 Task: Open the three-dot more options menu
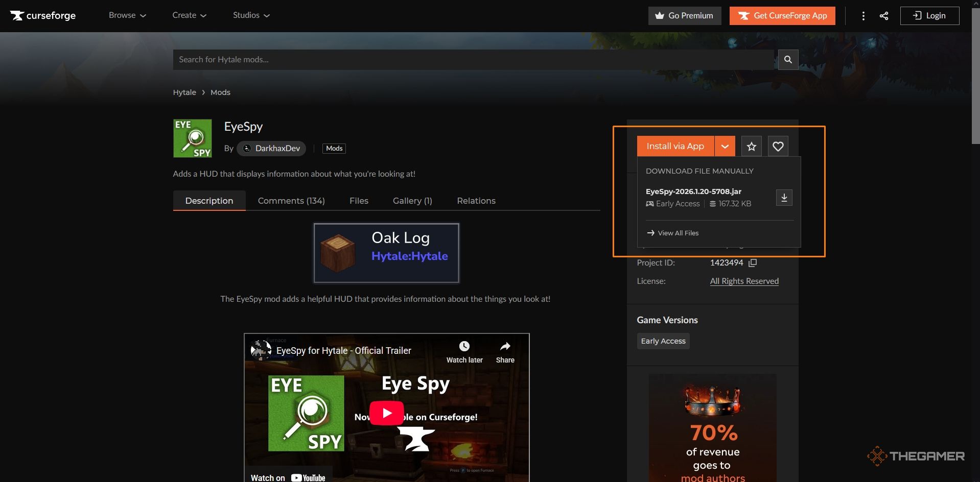[863, 16]
